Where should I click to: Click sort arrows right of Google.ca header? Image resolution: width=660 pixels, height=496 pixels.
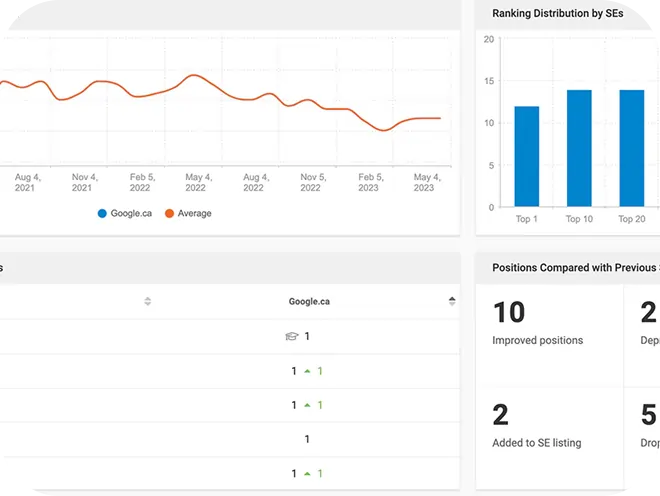pyautogui.click(x=452, y=301)
